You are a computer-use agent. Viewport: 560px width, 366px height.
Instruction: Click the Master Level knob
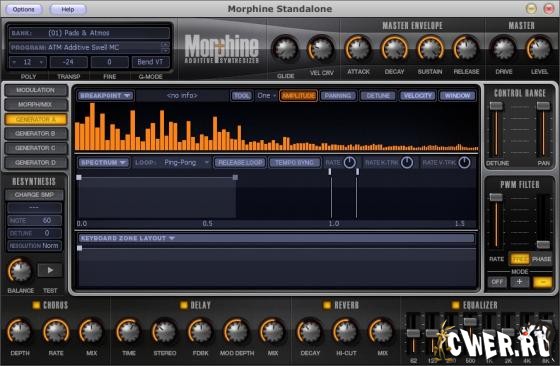click(x=539, y=48)
